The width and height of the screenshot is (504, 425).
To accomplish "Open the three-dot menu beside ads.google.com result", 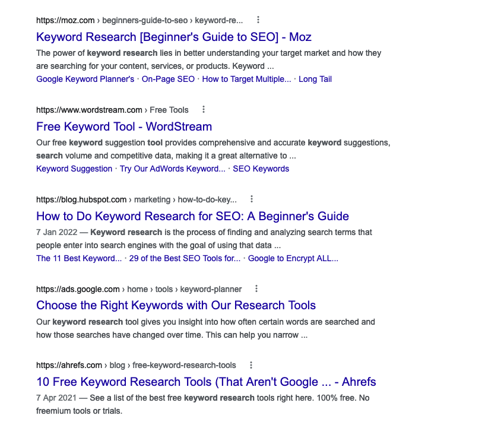I will (256, 288).
